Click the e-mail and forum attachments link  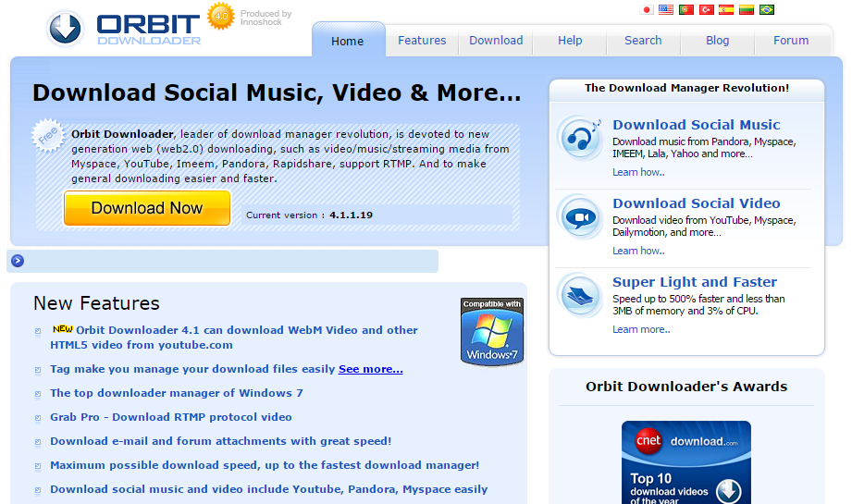(x=220, y=441)
